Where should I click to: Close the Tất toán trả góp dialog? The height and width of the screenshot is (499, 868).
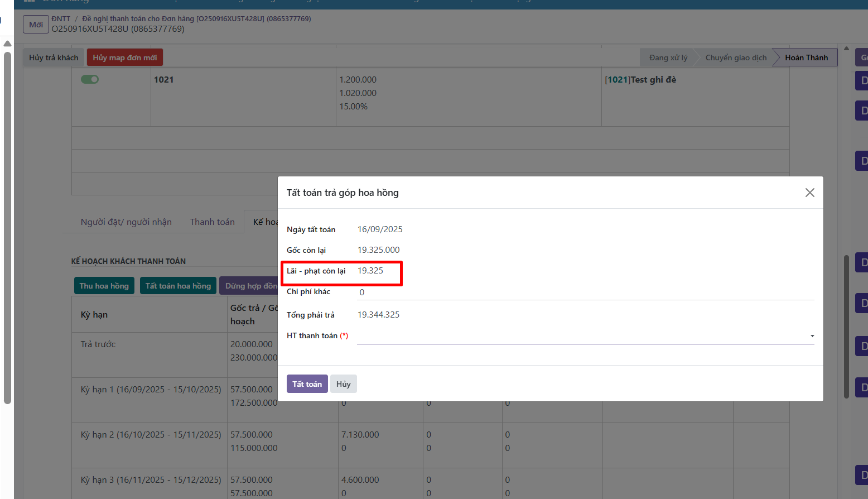pyautogui.click(x=809, y=193)
